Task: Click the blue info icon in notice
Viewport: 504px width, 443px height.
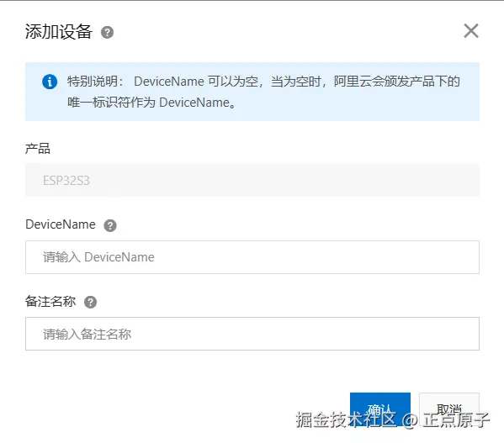Action: point(50,82)
